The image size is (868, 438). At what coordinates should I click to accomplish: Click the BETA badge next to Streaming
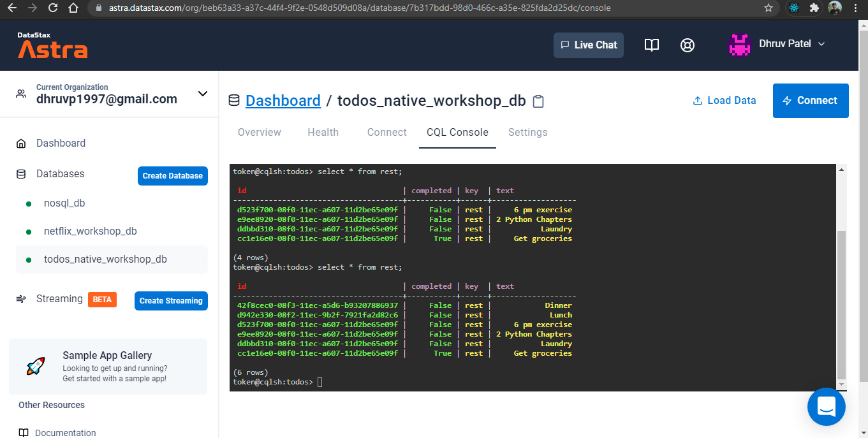click(102, 299)
